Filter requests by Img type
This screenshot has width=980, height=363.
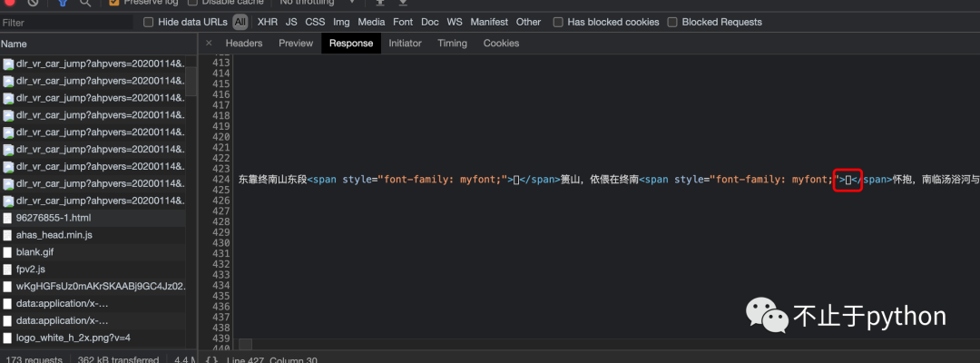click(x=341, y=22)
